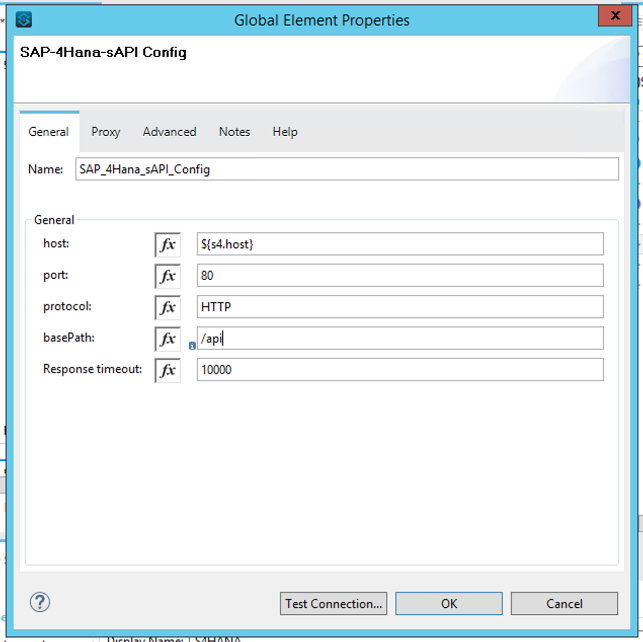Click the small info marker beside basePath field

coord(192,346)
